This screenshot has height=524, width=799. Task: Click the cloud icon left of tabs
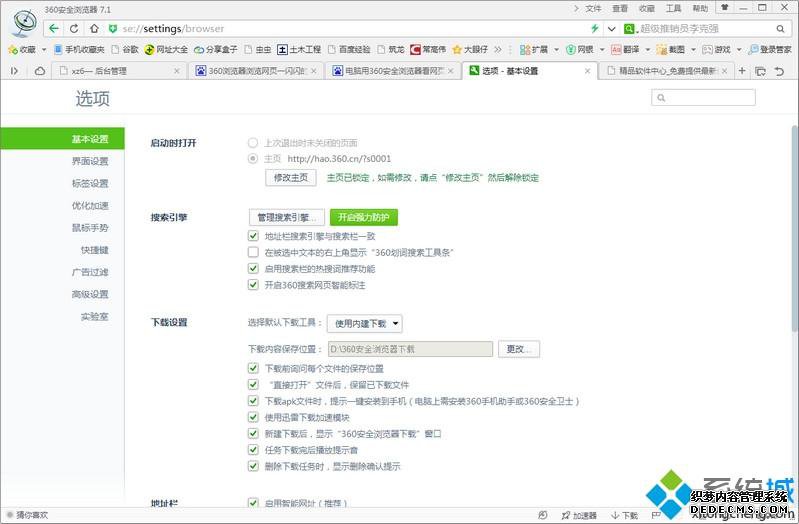[40, 71]
